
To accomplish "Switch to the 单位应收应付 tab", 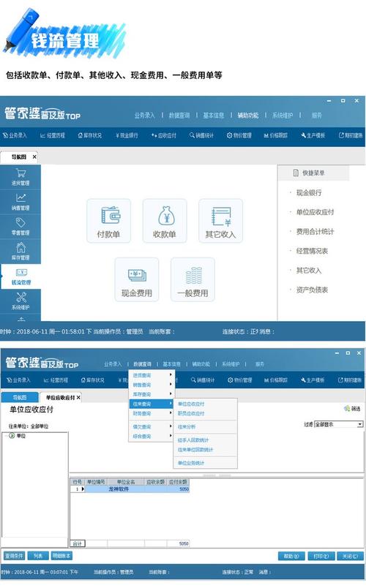I will (x=60, y=398).
